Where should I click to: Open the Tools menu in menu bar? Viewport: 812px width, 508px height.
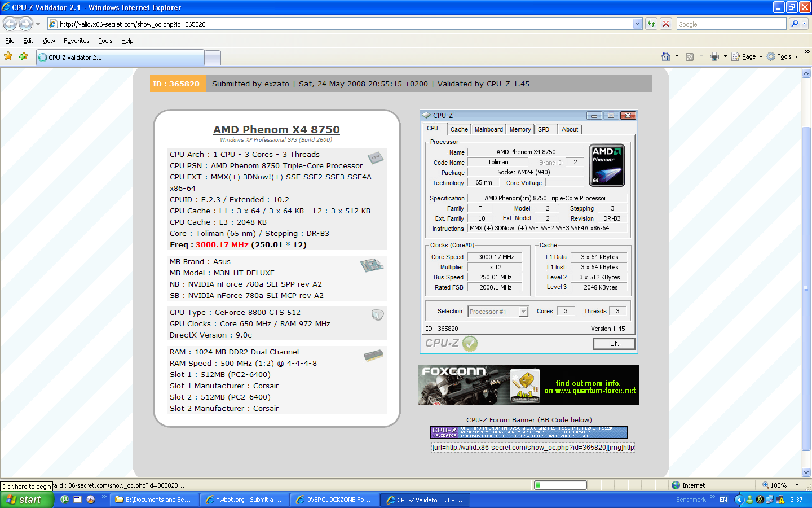click(x=105, y=41)
